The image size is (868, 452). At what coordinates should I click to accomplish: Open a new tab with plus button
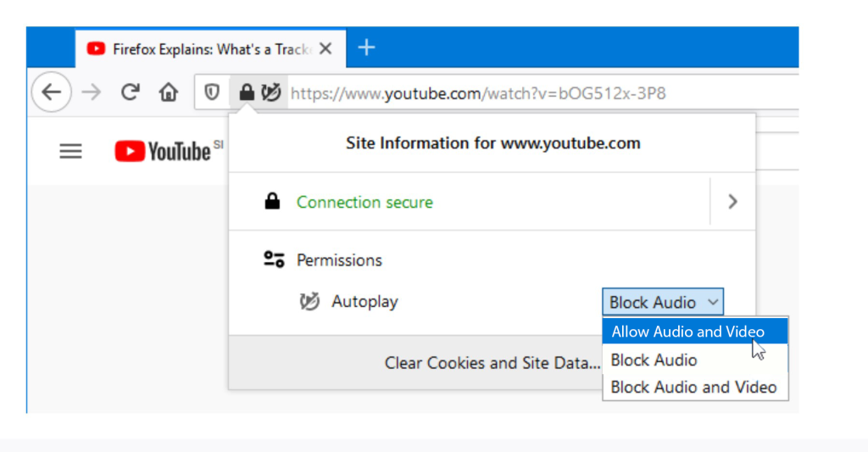coord(366,47)
